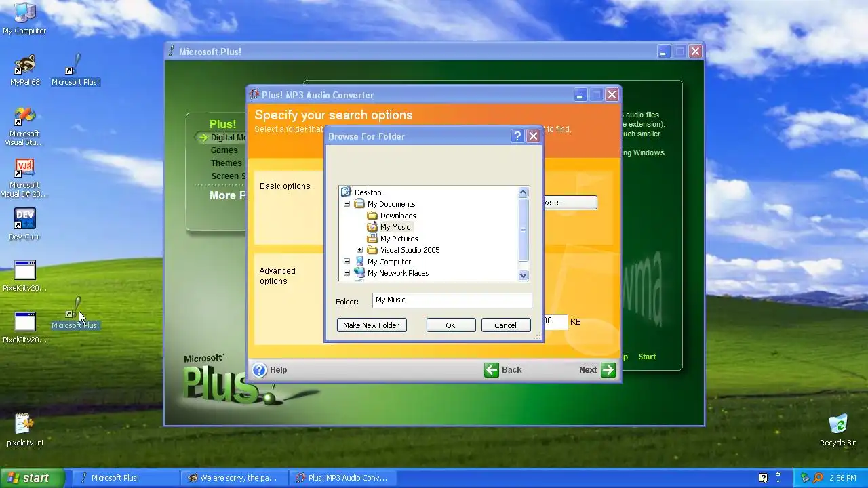This screenshot has height=488, width=868.
Task: Select the Microsoft Visual J# desktop shortcut
Action: point(24,178)
